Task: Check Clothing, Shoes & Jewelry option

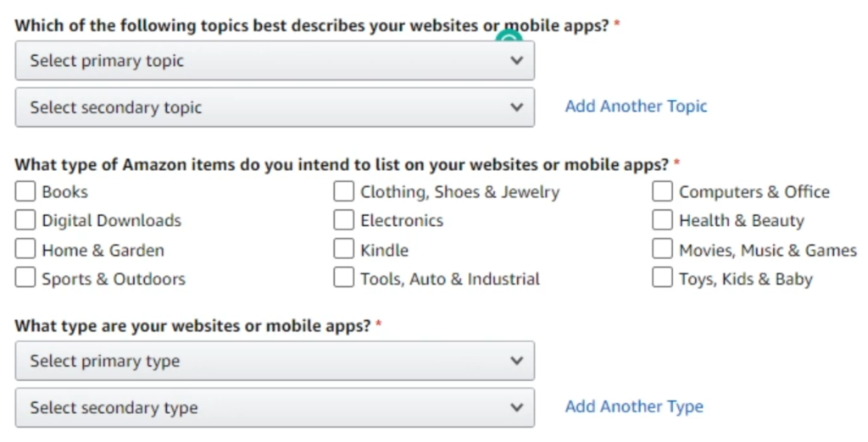Action: [343, 192]
